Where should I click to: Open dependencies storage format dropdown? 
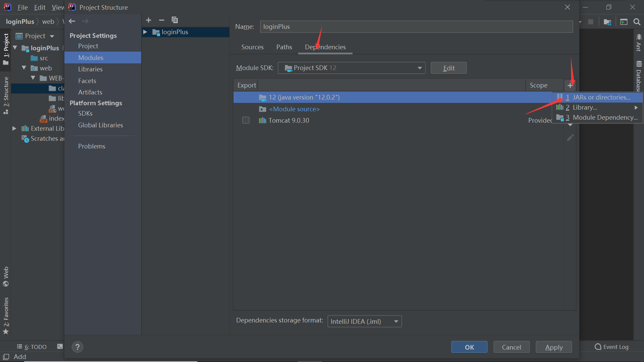pyautogui.click(x=364, y=321)
